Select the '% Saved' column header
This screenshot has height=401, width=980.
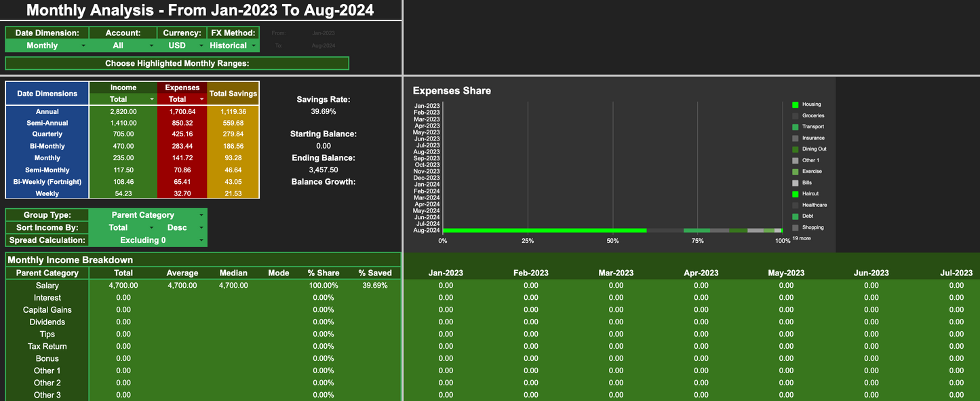375,273
